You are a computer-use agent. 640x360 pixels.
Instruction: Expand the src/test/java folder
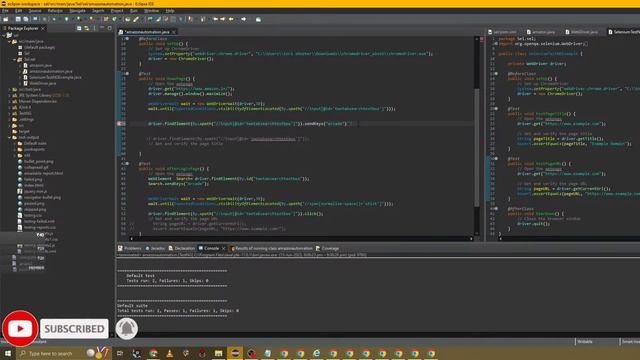(x=9, y=89)
